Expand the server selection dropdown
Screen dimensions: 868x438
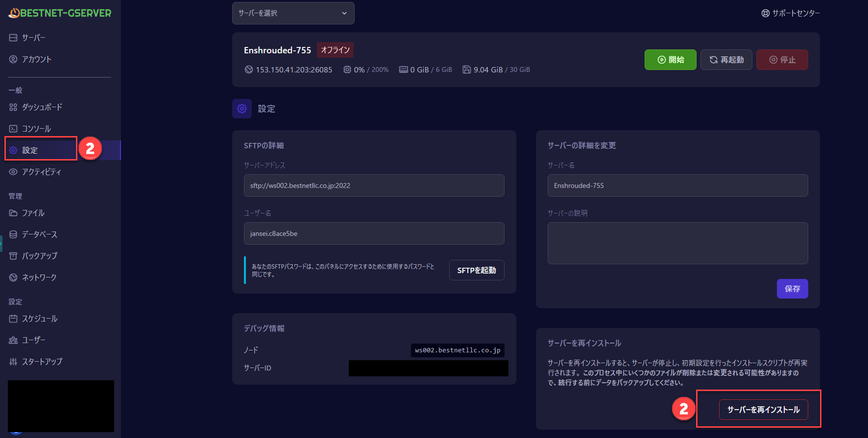pyautogui.click(x=293, y=13)
